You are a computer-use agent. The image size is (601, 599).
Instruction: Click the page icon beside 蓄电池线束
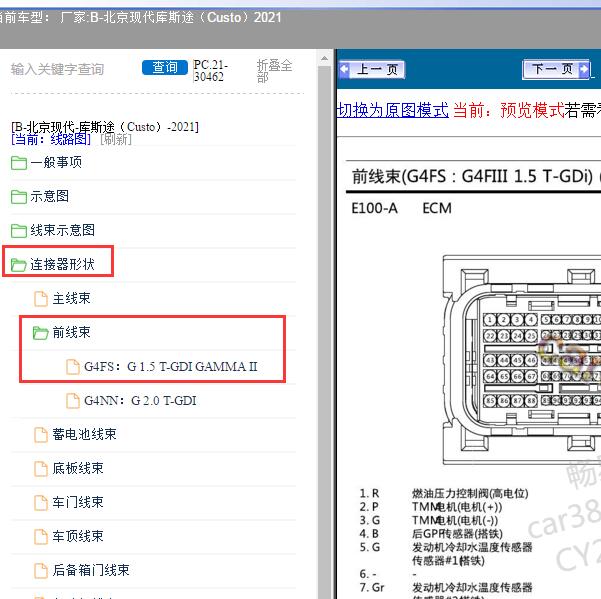[x=41, y=435]
